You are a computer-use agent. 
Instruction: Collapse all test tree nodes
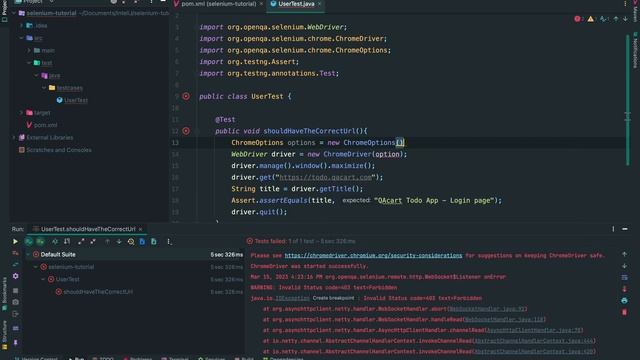pos(93,242)
